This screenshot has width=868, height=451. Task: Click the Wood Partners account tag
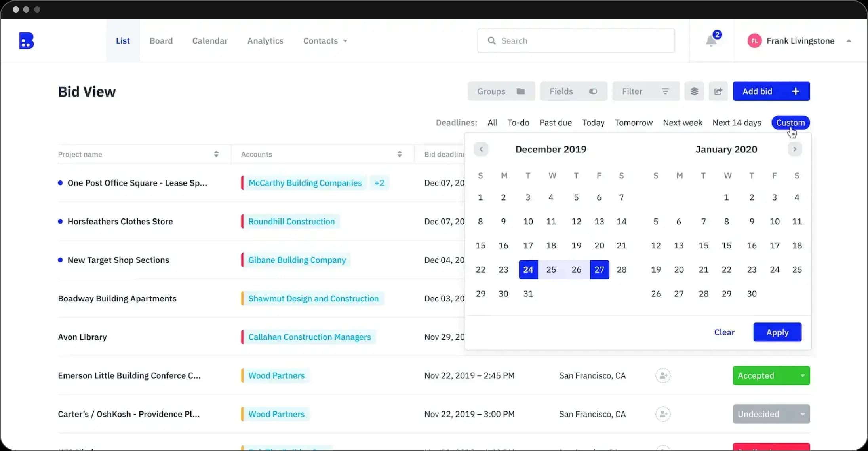pos(276,375)
